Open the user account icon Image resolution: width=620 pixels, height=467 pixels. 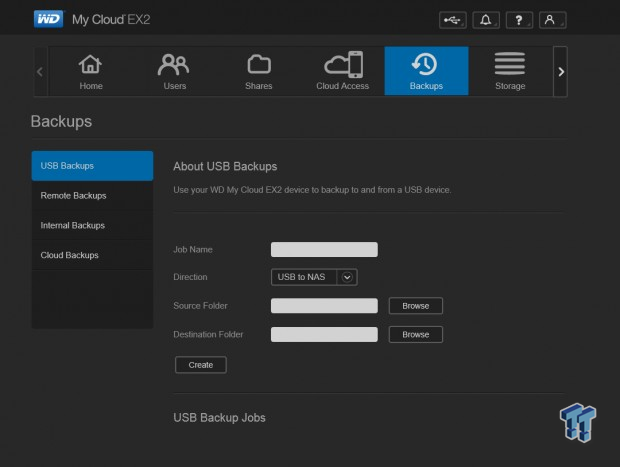pos(552,20)
